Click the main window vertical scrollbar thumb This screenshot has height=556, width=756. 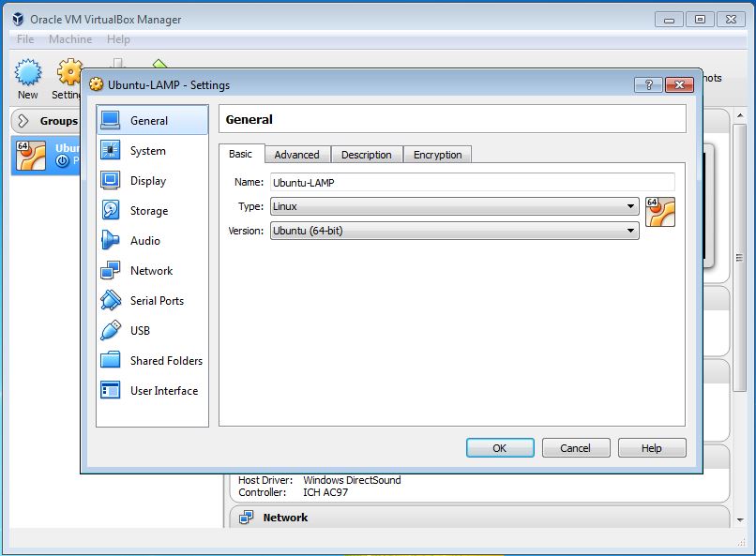point(739,258)
